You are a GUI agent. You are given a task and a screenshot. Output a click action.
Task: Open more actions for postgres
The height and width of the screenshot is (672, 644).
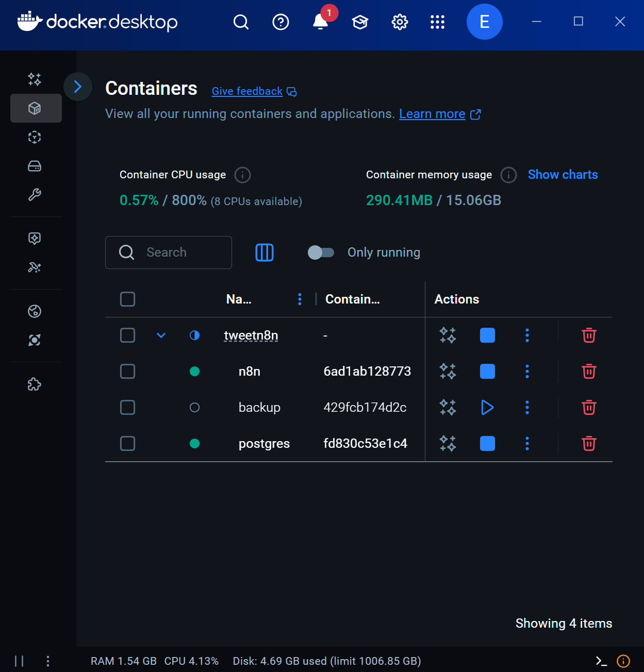tap(527, 444)
